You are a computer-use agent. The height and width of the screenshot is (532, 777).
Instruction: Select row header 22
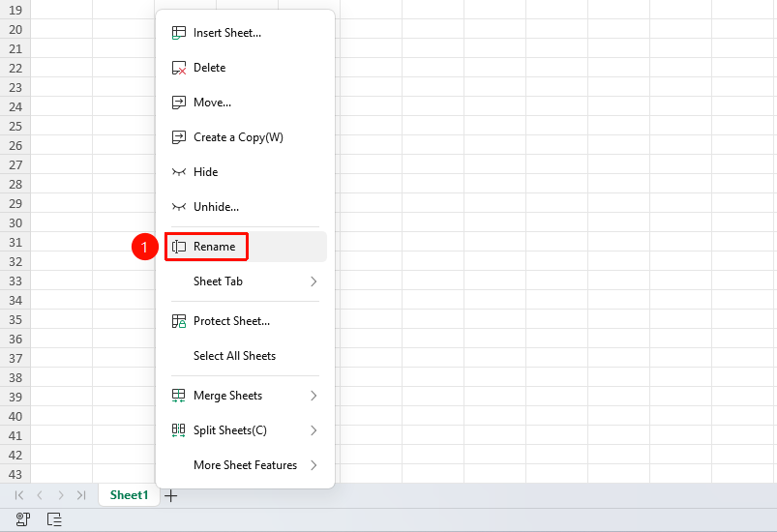tap(15, 68)
